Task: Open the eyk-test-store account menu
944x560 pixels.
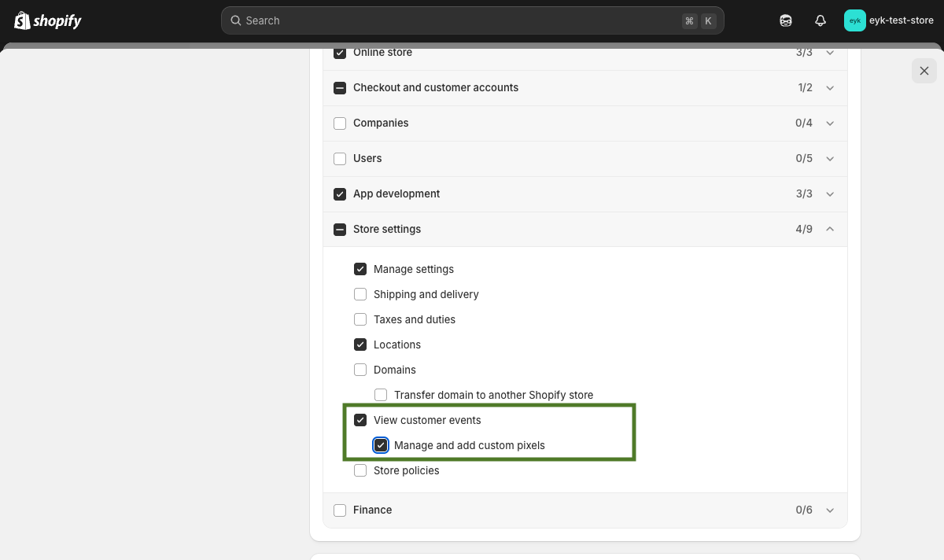Action: pyautogui.click(x=890, y=20)
